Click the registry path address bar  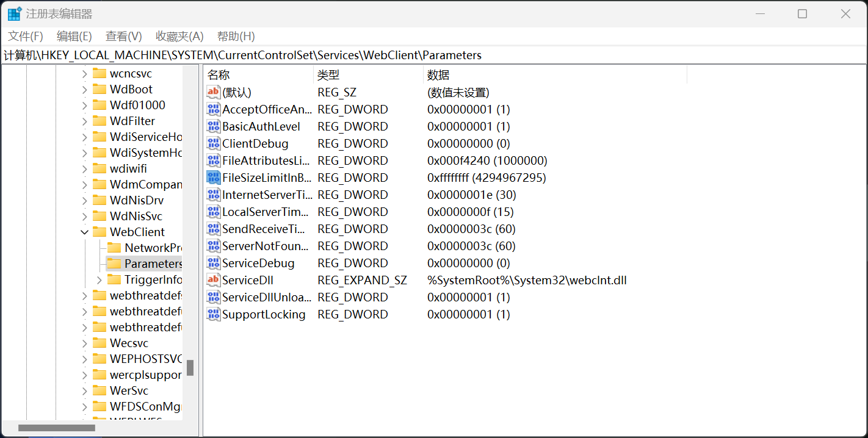pyautogui.click(x=427, y=55)
